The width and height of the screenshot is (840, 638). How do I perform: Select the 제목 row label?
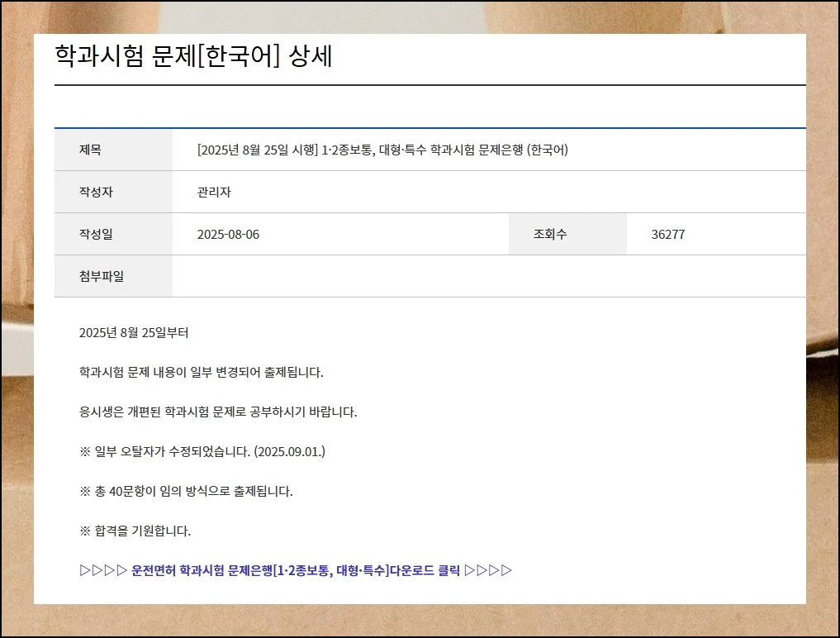90,150
